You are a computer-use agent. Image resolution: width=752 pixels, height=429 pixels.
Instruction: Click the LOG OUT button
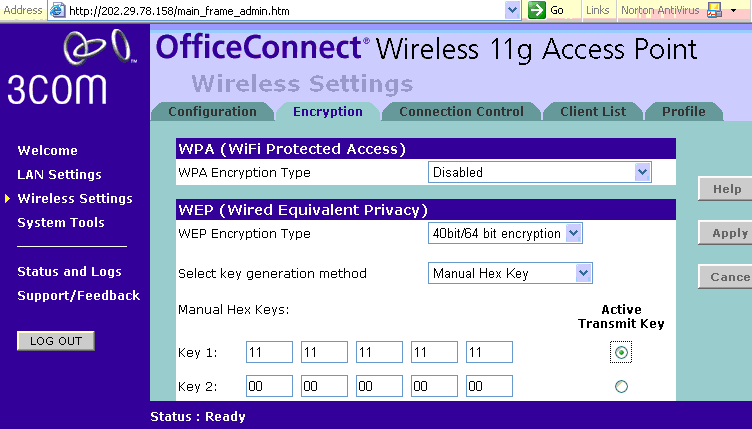coord(56,341)
